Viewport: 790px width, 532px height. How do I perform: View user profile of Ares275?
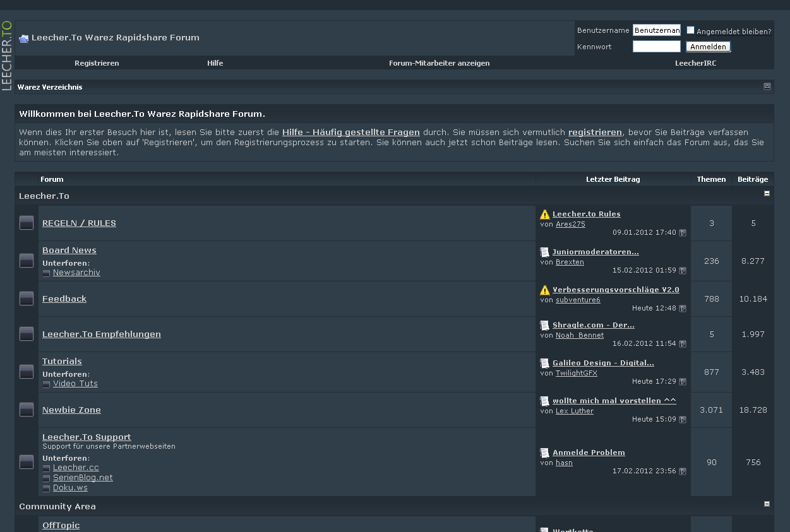(570, 224)
